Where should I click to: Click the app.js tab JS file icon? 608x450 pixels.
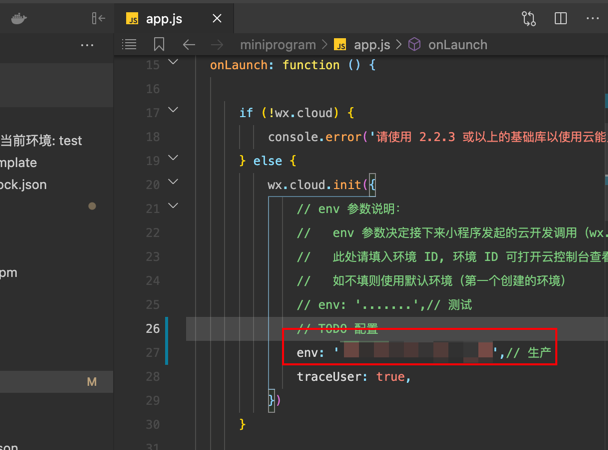pos(132,18)
